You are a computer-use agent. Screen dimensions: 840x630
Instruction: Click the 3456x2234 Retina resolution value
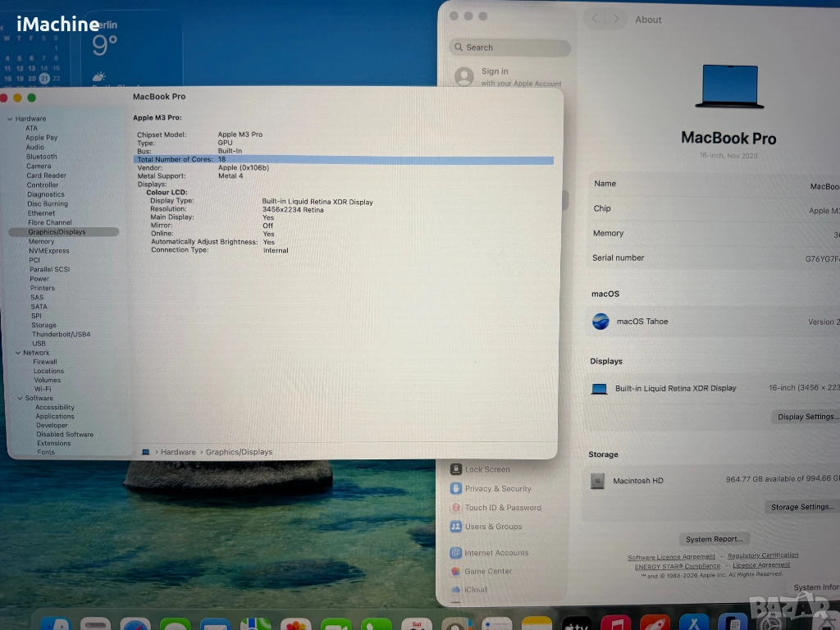[x=293, y=210]
